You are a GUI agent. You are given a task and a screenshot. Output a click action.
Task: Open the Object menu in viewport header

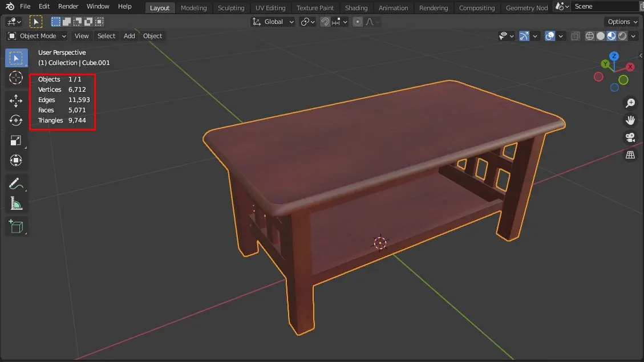152,36
